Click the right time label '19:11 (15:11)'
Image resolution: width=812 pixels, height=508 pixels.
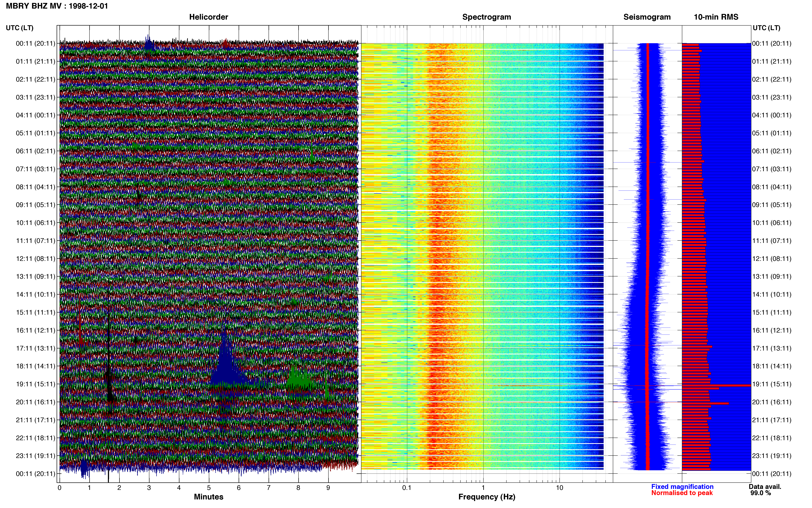[x=772, y=384]
